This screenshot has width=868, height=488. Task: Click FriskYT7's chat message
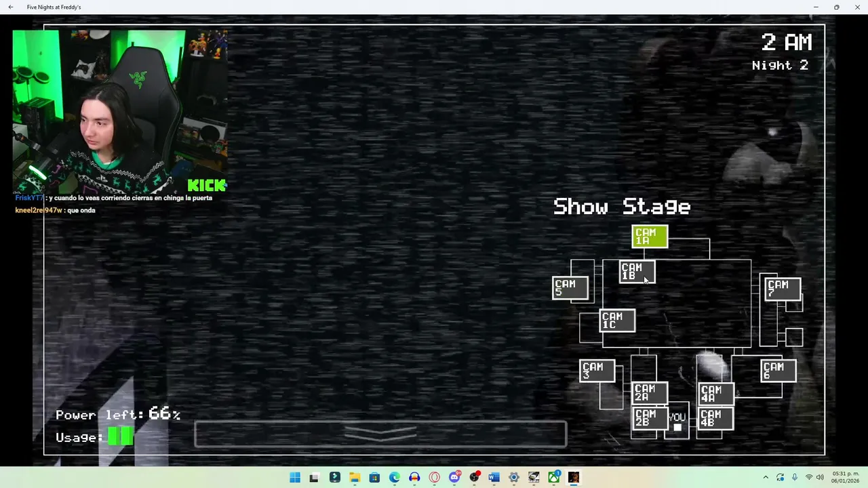point(114,198)
